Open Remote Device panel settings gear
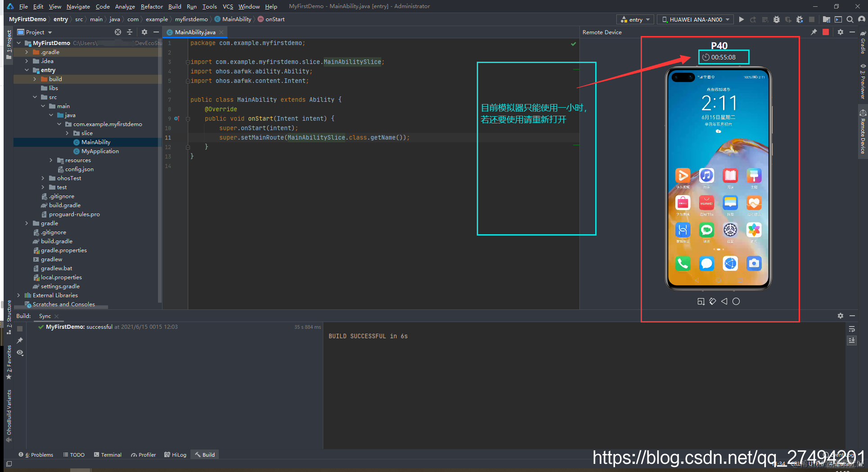 coord(841,32)
